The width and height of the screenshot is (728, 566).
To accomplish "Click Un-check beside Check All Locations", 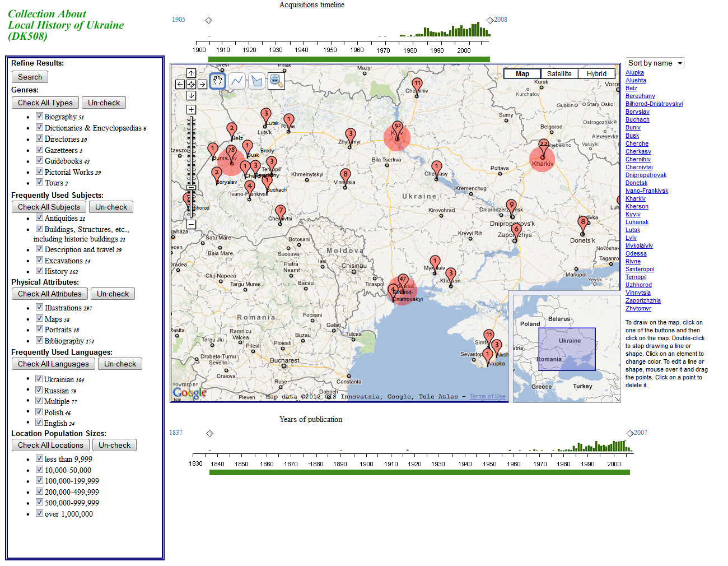I will click(x=115, y=445).
